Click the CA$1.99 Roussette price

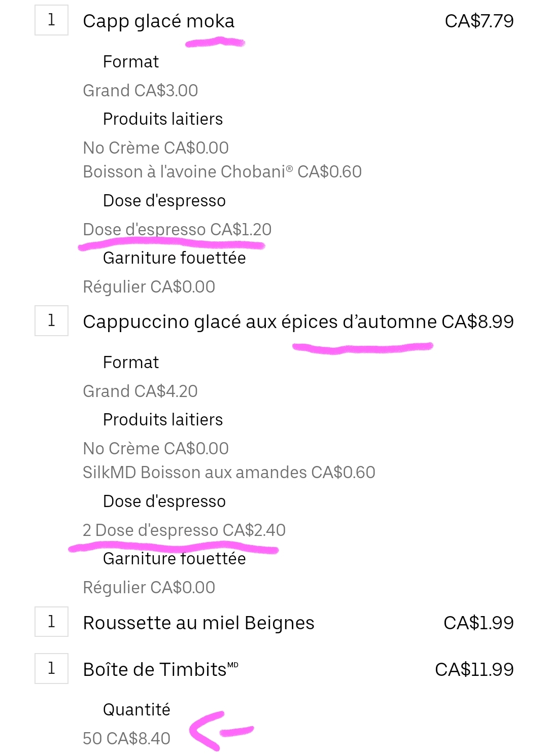pyautogui.click(x=478, y=623)
